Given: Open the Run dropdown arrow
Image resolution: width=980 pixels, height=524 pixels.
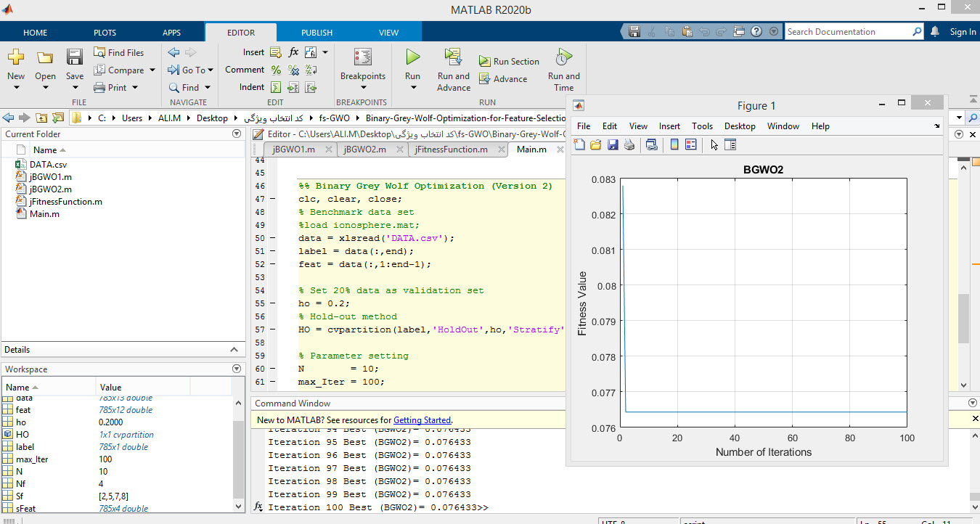Looking at the screenshot, I should coord(412,88).
